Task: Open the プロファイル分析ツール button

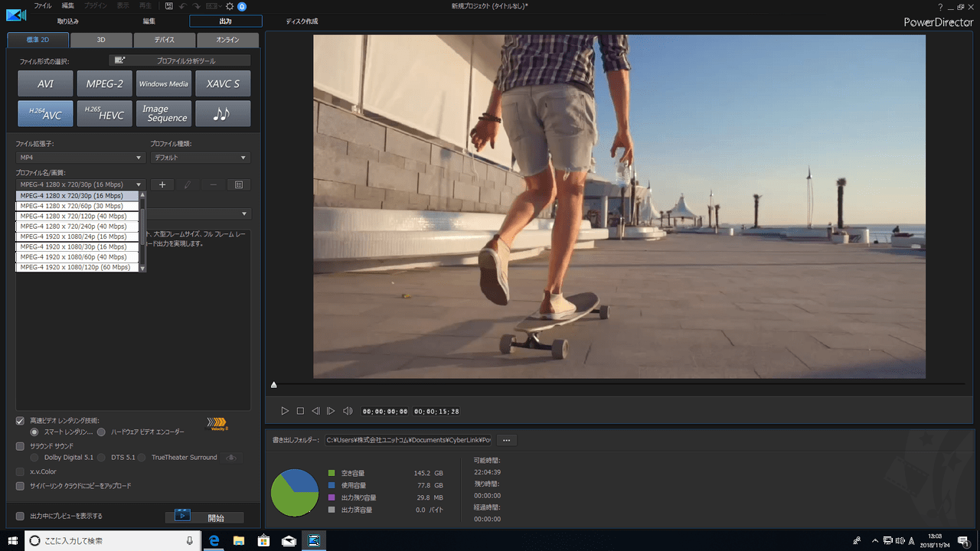Action: (x=180, y=60)
